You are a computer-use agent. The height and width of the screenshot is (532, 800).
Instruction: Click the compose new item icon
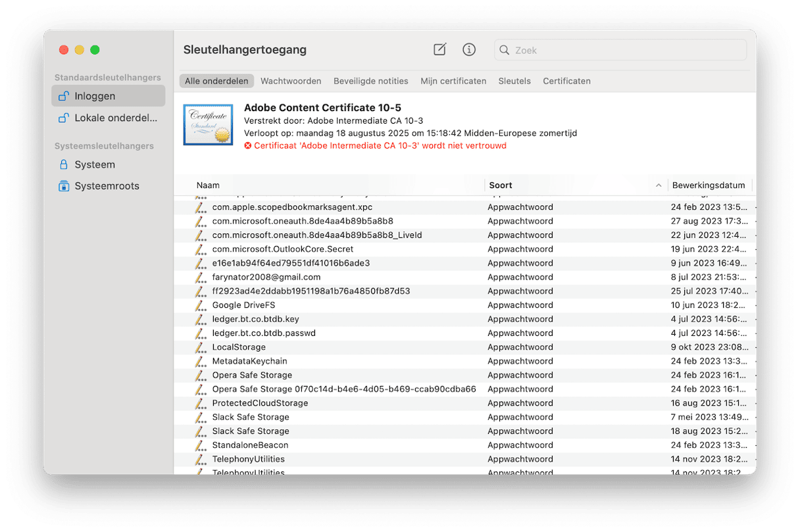click(x=439, y=49)
